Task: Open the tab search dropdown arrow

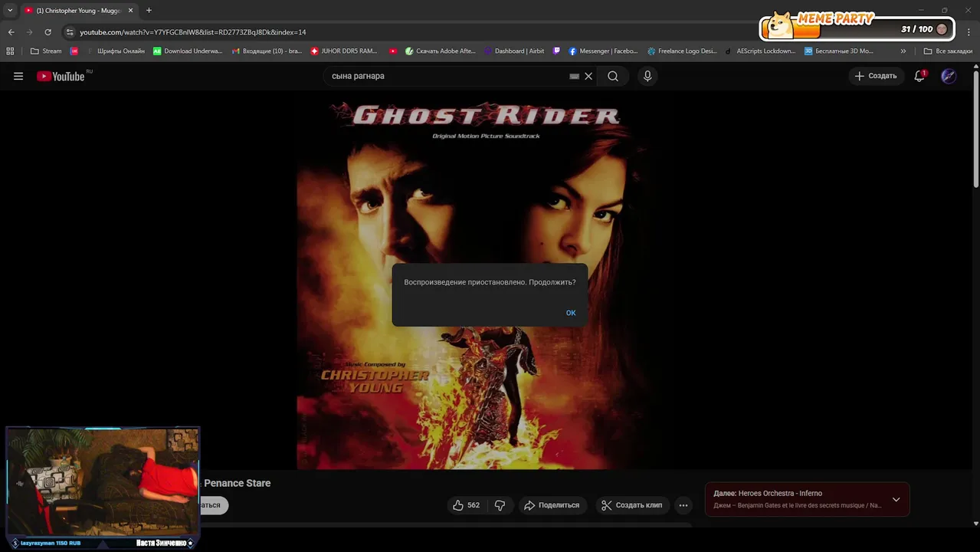Action: pyautogui.click(x=10, y=11)
